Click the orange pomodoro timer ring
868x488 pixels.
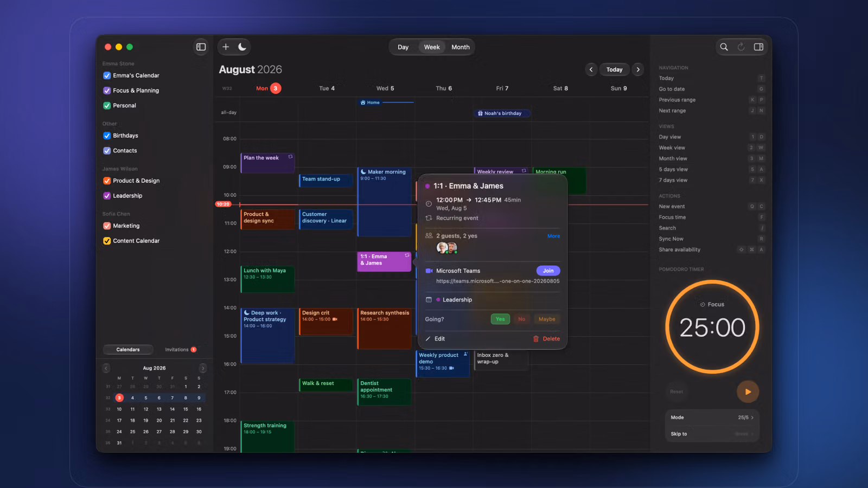tap(712, 326)
